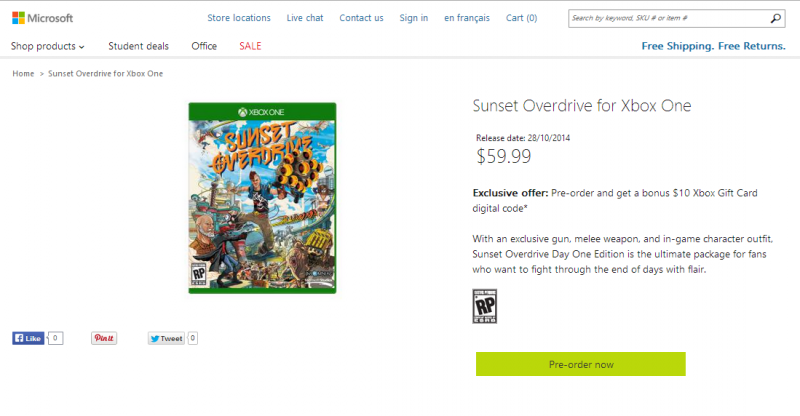Open the Student deals menu
This screenshot has height=416, width=800.
click(138, 46)
